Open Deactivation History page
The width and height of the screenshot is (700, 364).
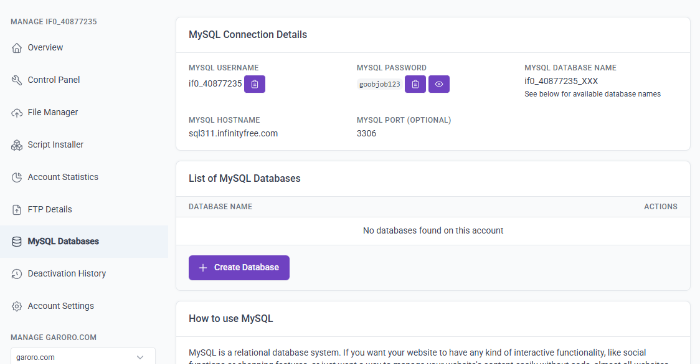(x=84, y=273)
